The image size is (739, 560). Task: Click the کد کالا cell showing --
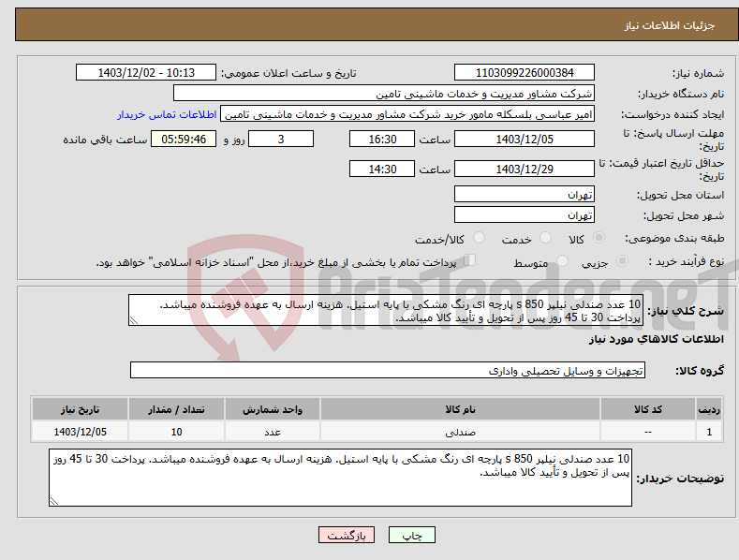tap(648, 432)
